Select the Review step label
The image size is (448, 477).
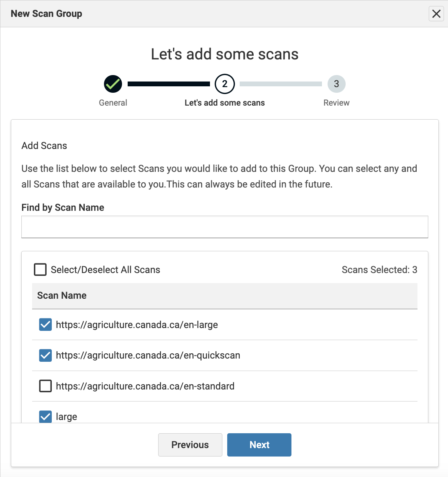[336, 103]
